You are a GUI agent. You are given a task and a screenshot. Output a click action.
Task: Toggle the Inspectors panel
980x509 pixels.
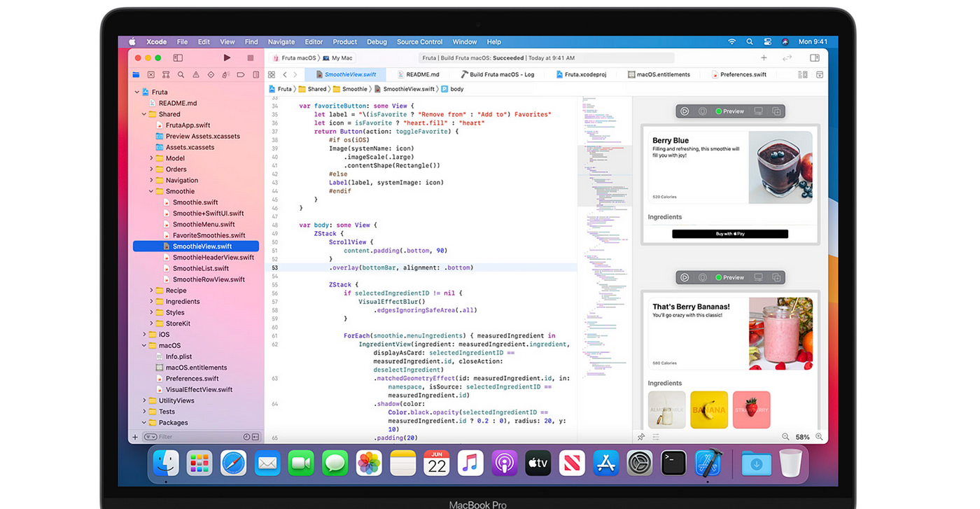[815, 58]
